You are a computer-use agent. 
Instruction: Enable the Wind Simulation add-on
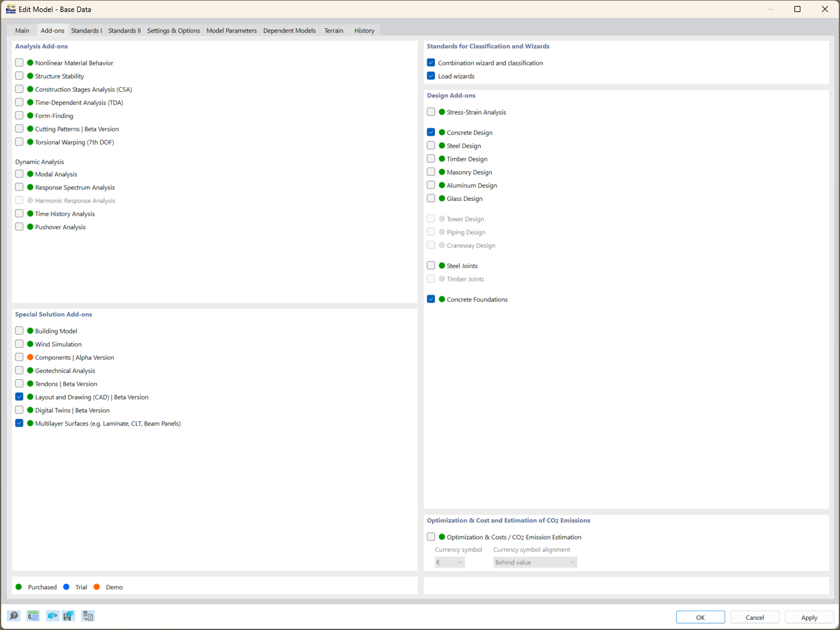[x=19, y=344]
